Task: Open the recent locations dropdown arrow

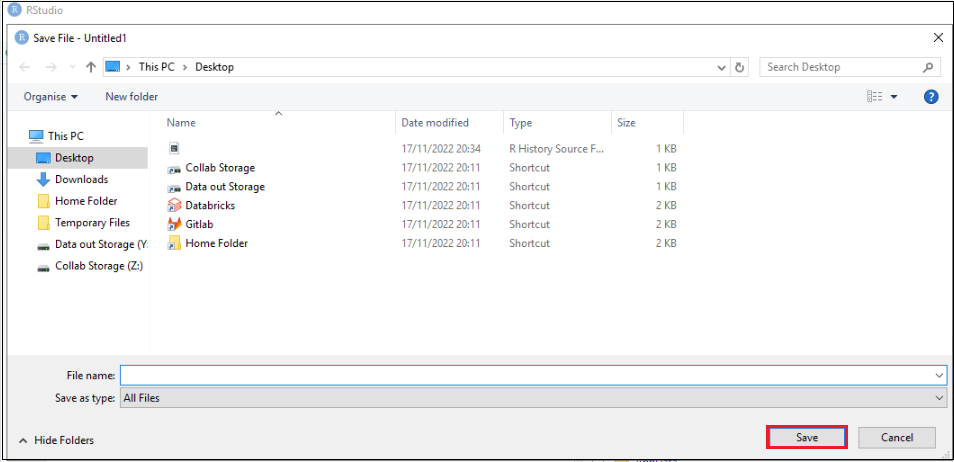Action: click(72, 68)
